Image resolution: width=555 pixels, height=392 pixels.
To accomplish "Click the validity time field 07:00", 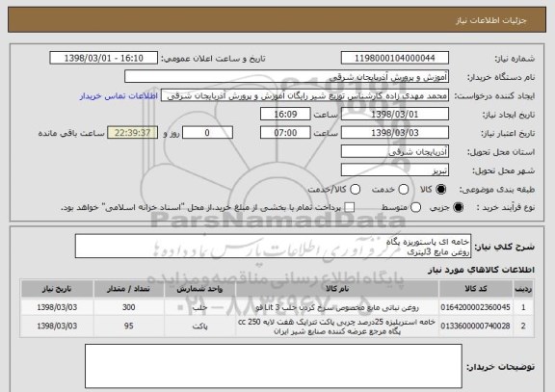I will click(x=285, y=133).
